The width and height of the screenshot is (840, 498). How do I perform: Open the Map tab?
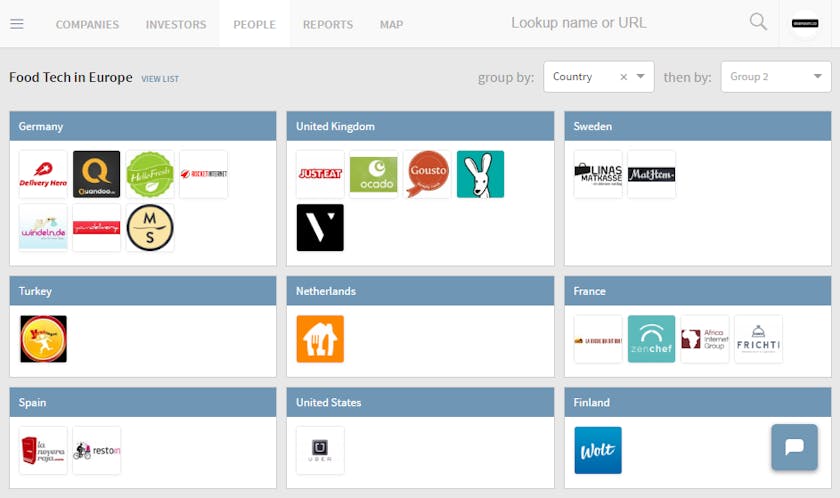[x=391, y=24]
